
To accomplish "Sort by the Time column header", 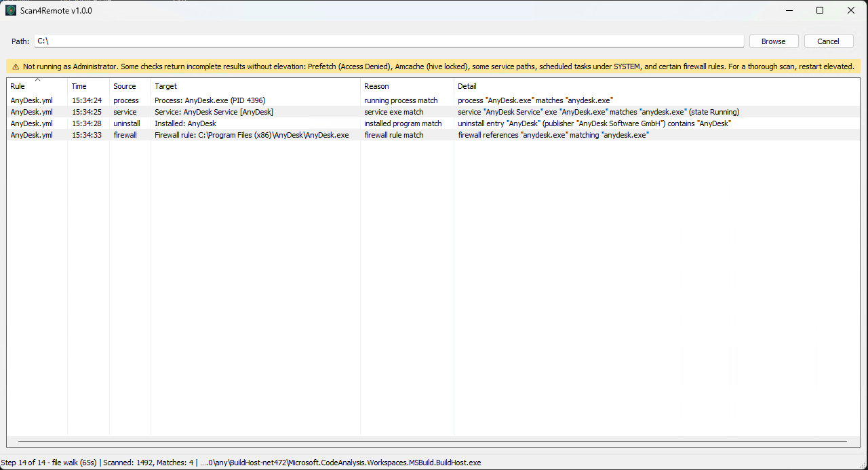I will click(89, 86).
